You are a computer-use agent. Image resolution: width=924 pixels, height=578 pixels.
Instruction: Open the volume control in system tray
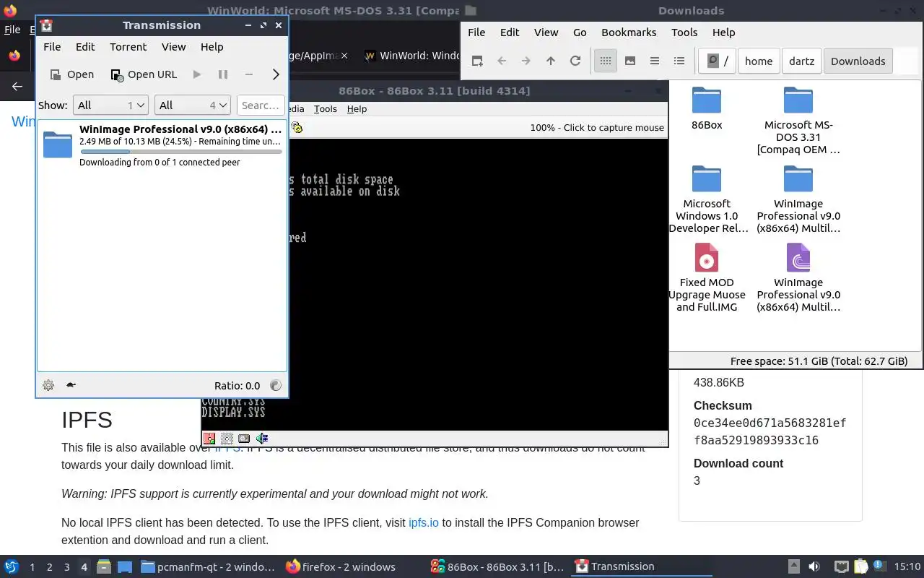(x=814, y=567)
